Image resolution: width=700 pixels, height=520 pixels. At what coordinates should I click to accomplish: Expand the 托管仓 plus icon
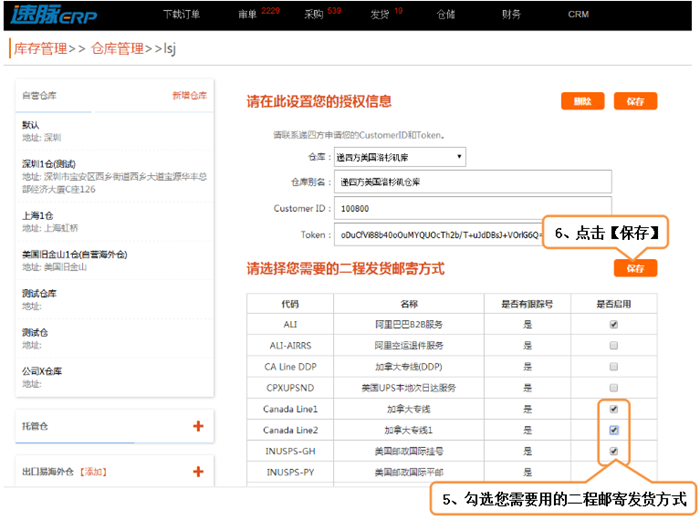(198, 426)
